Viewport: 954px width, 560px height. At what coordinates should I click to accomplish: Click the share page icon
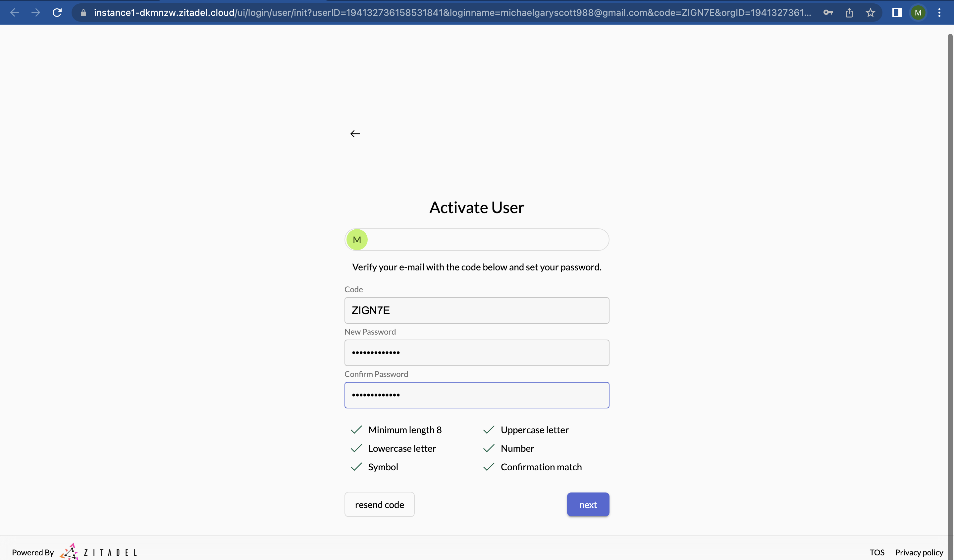[x=849, y=13]
